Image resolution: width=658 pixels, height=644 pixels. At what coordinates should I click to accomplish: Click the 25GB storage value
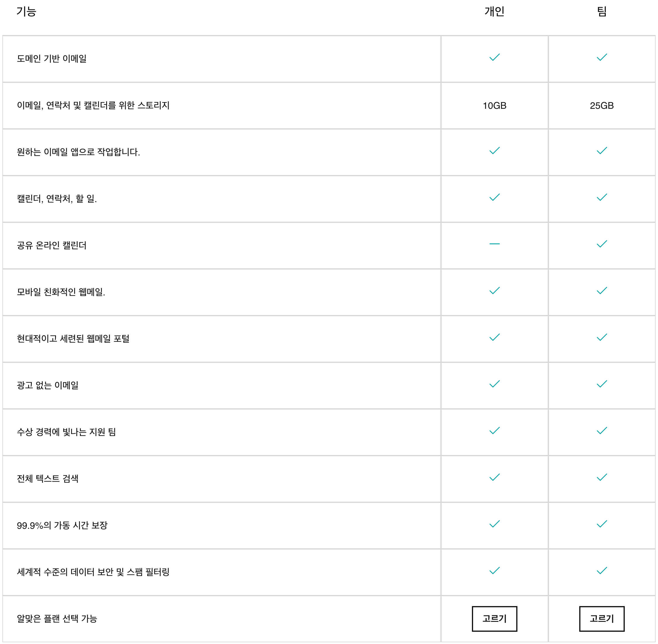pyautogui.click(x=601, y=106)
